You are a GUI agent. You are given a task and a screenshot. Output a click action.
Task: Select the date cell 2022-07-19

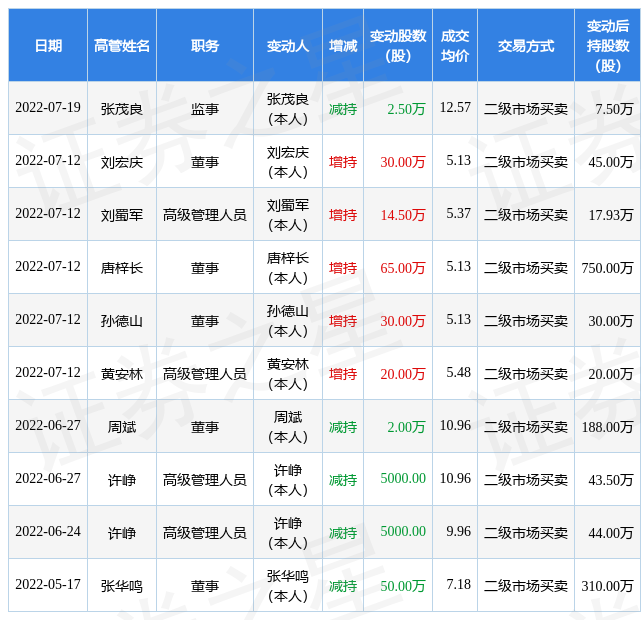coord(48,107)
